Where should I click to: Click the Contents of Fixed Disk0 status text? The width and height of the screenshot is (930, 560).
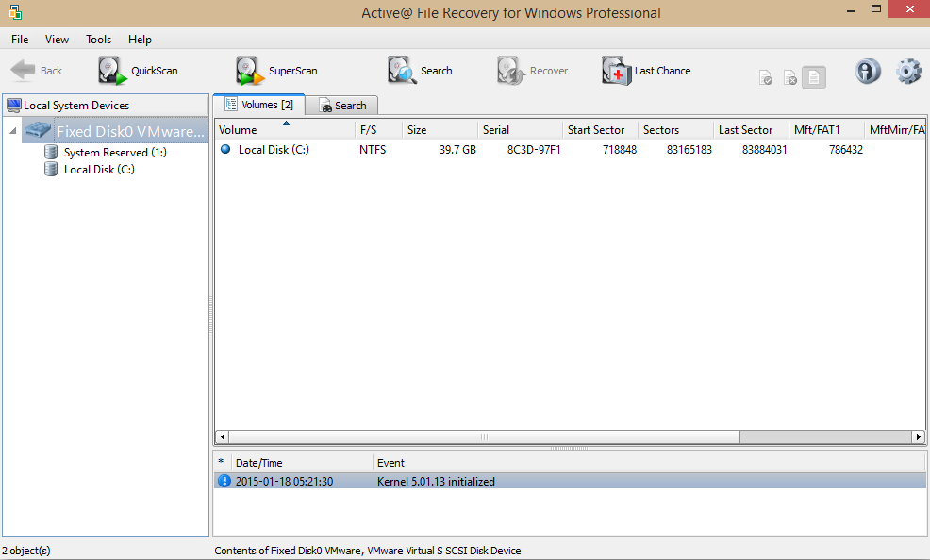coord(367,551)
